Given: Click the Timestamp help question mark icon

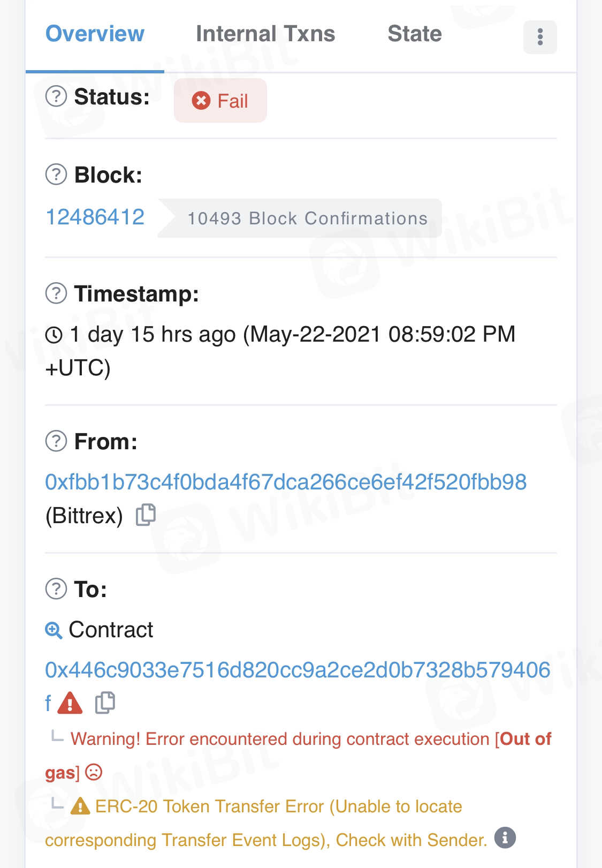Looking at the screenshot, I should [56, 293].
